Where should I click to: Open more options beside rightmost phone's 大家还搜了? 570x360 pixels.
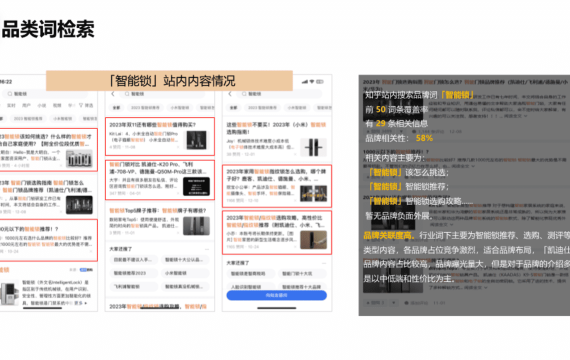tap(324, 263)
